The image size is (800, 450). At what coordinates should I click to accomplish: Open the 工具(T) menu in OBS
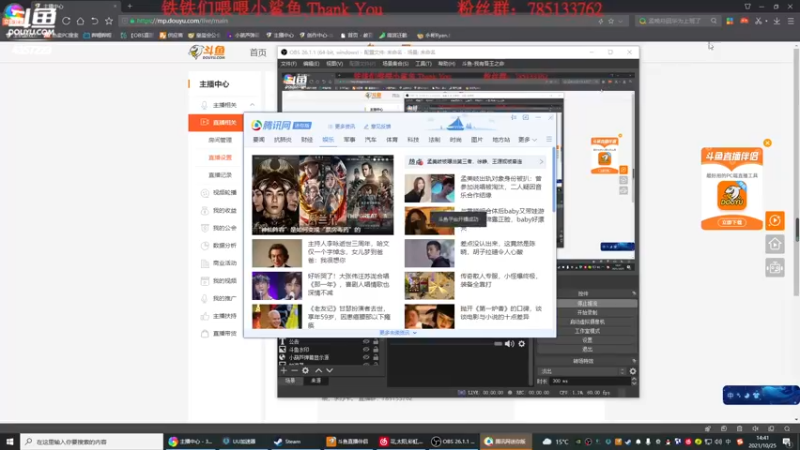click(x=423, y=64)
